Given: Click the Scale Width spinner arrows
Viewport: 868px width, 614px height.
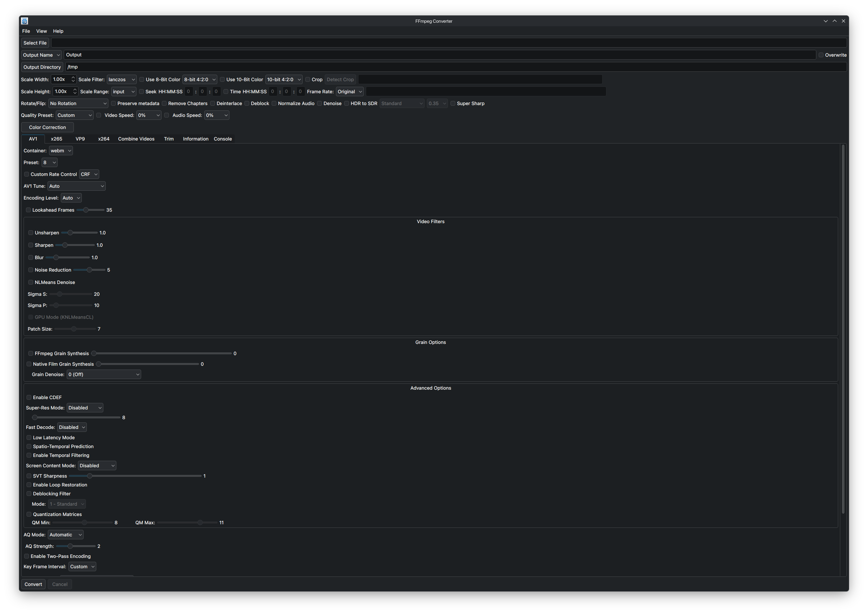Looking at the screenshot, I should pyautogui.click(x=73, y=79).
